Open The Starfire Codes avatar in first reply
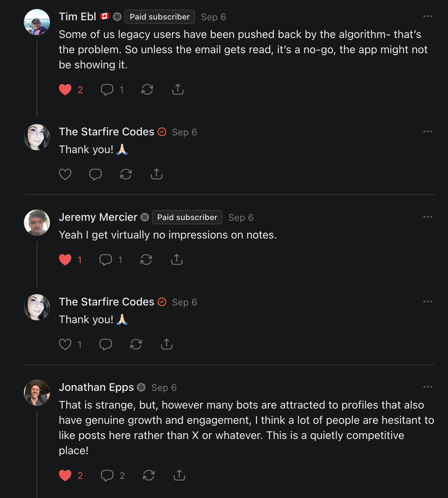This screenshot has width=448, height=498. tap(37, 137)
